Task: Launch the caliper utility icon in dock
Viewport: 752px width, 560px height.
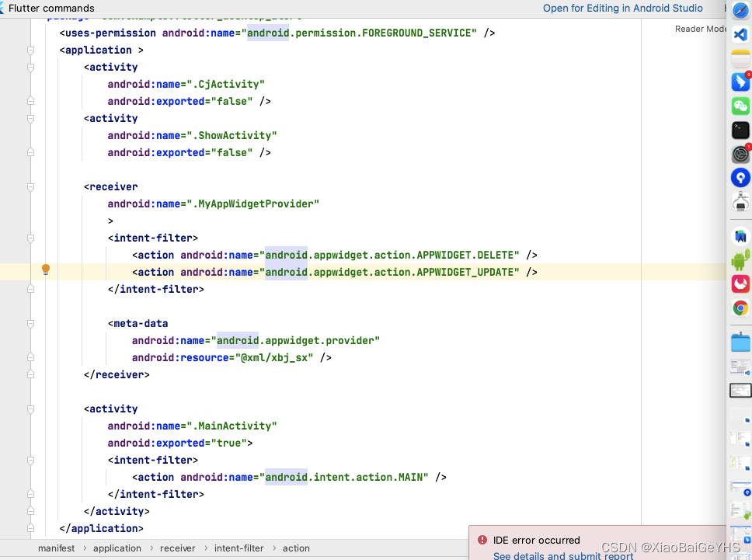Action: [x=740, y=201]
